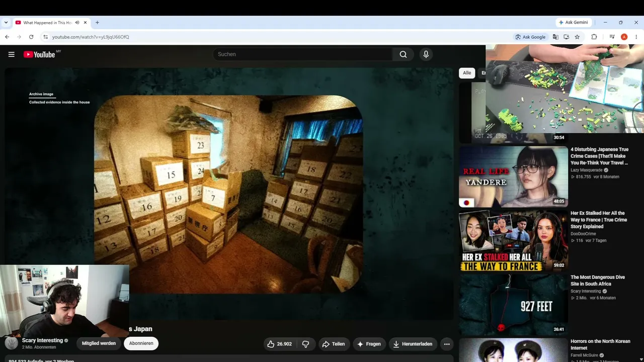
Task: View site information for youtube.com
Action: [45, 37]
